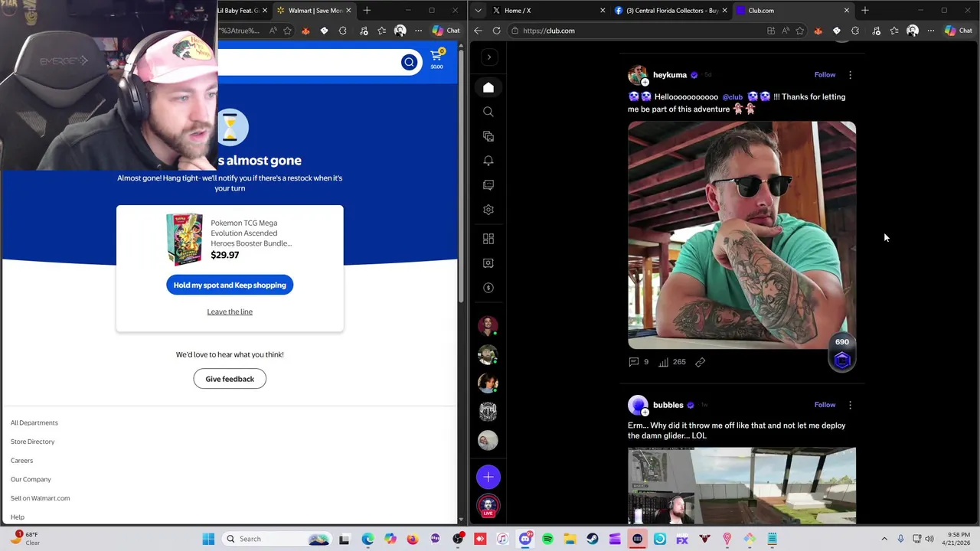This screenshot has height=551, width=980.
Task: Open Club.com Home icon in sidebar
Action: click(488, 87)
